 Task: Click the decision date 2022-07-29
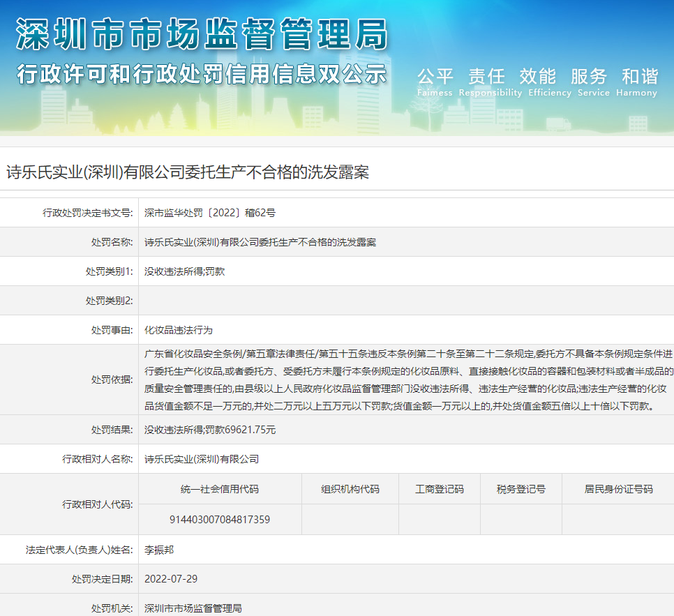[171, 579]
